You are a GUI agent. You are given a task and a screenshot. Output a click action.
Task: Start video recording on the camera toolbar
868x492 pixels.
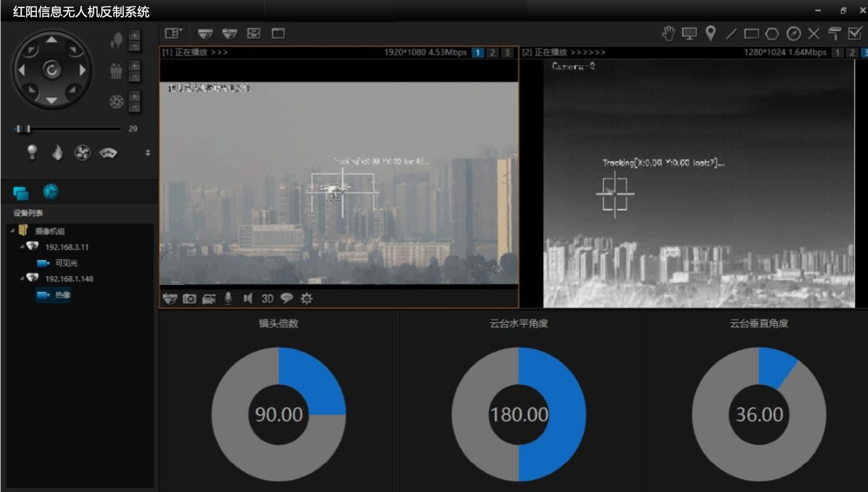pyautogui.click(x=208, y=298)
